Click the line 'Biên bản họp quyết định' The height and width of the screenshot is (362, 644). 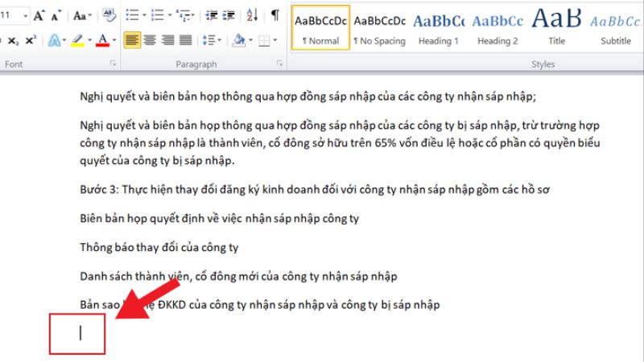pyautogui.click(x=219, y=218)
